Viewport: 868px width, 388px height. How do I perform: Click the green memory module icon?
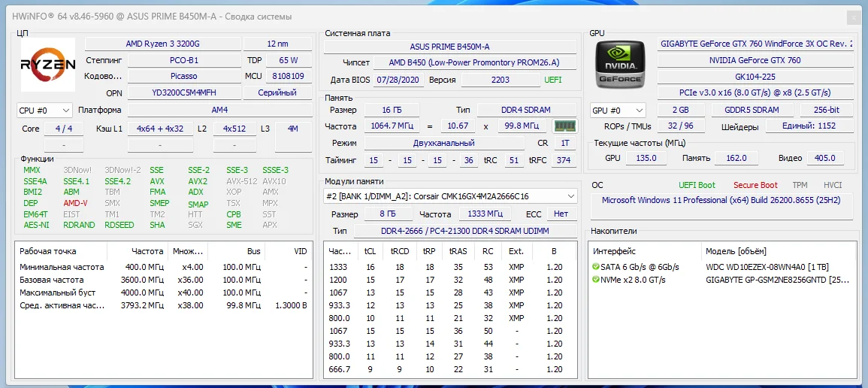point(565,126)
